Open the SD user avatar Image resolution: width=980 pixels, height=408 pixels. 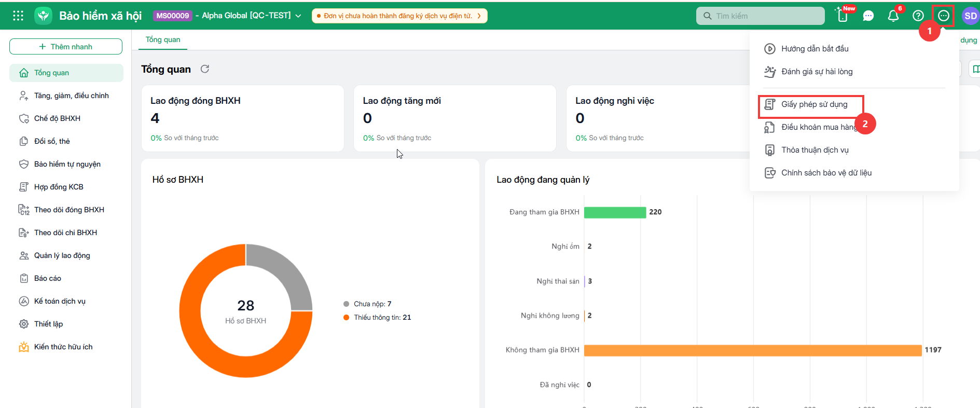click(x=971, y=16)
